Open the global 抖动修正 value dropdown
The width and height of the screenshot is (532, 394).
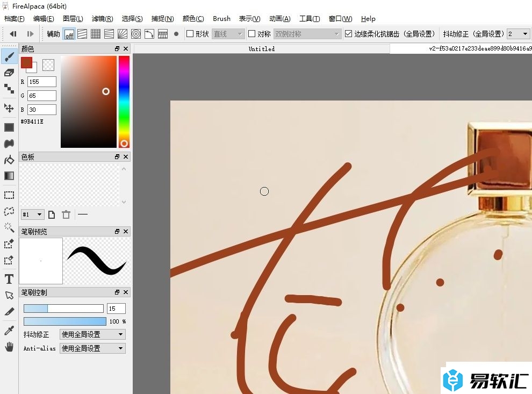(x=518, y=34)
